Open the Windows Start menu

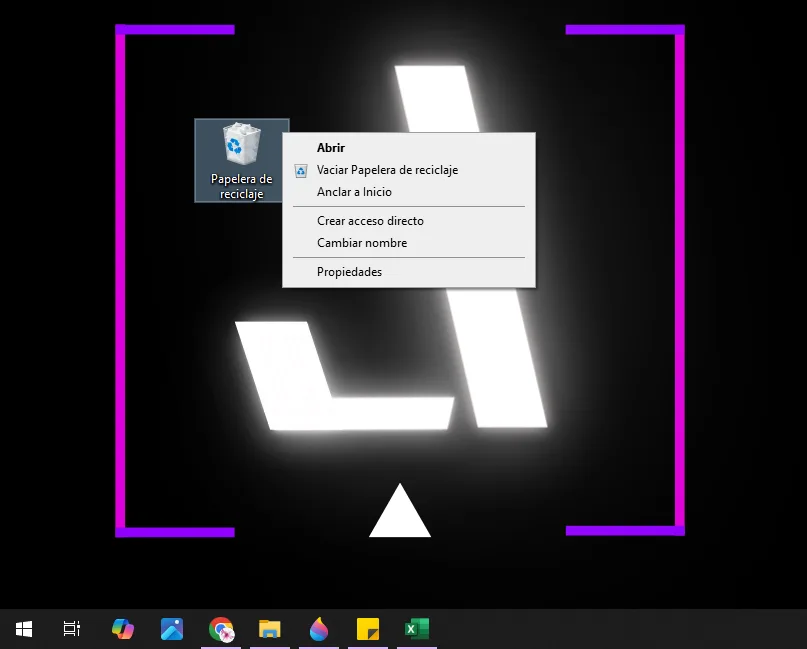(24, 628)
